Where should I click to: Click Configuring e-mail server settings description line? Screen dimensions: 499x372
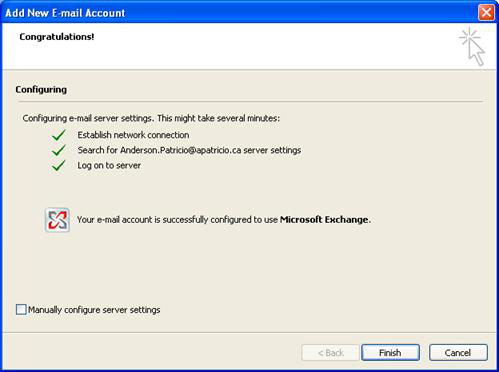151,118
